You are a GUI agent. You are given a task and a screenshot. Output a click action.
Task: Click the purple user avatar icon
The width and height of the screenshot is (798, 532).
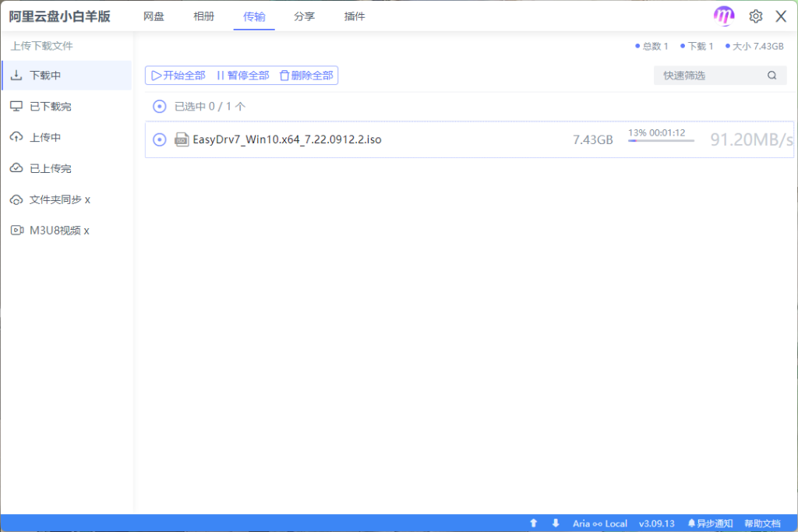coord(724,16)
